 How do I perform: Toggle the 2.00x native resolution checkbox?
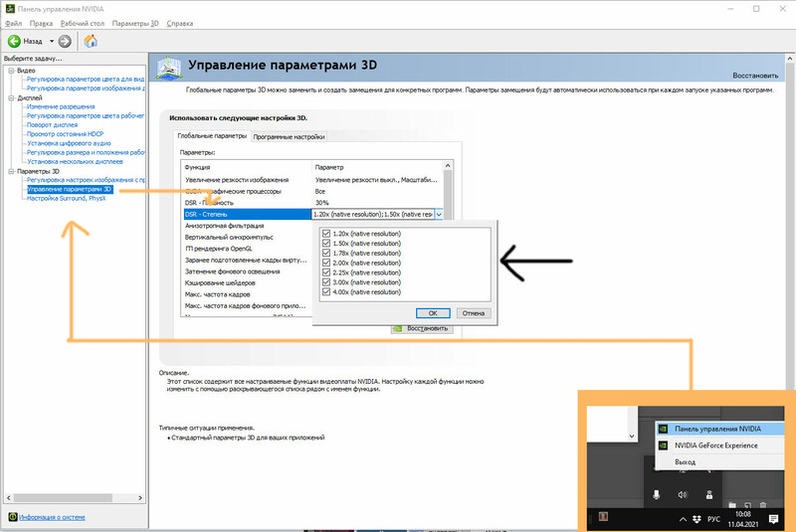click(x=326, y=264)
